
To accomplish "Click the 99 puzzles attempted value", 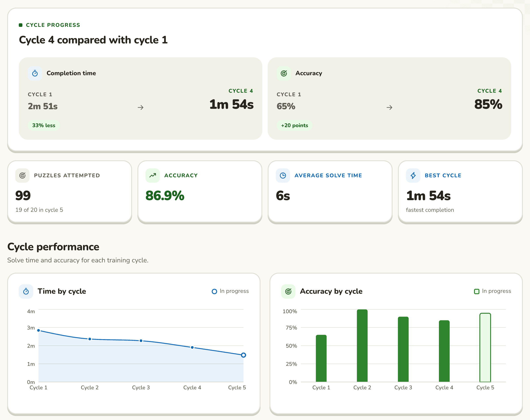I will point(23,196).
